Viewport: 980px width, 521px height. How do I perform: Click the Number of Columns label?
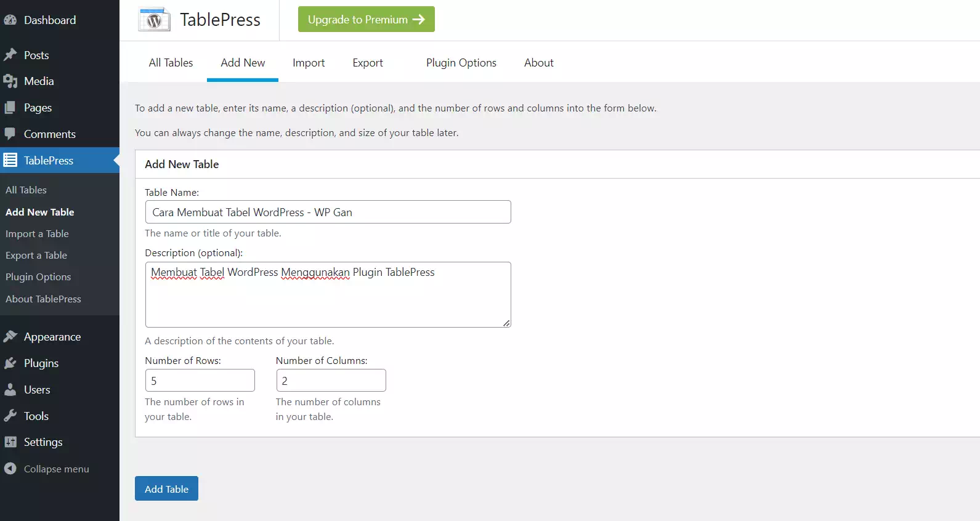pos(322,360)
